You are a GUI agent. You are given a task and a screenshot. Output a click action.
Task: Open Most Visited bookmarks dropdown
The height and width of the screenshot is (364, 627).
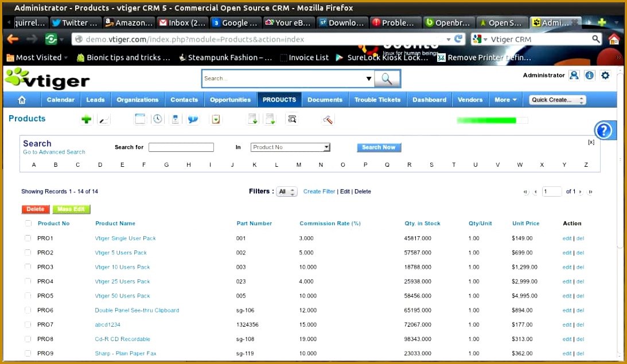coord(37,57)
